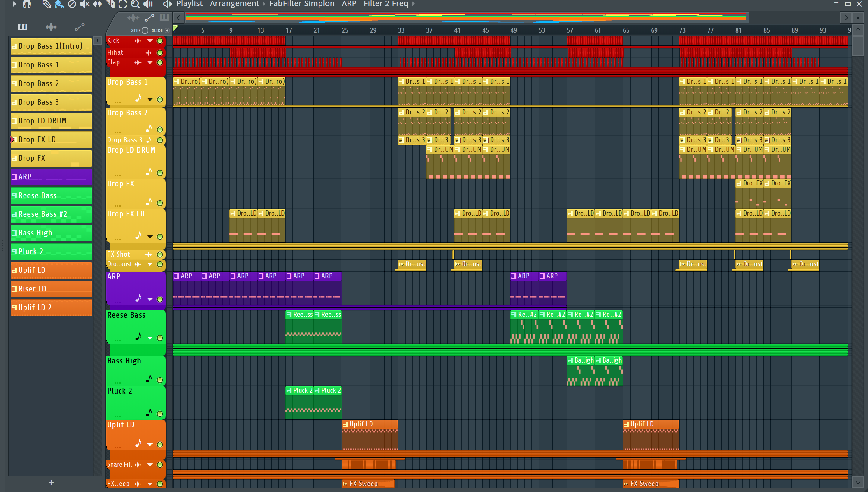The image size is (868, 492).
Task: Click the Snare Fill track waveform icon
Action: click(x=138, y=465)
